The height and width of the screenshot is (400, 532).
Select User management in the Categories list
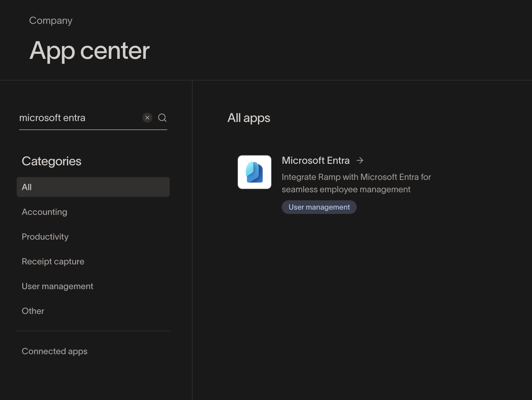(x=93, y=286)
